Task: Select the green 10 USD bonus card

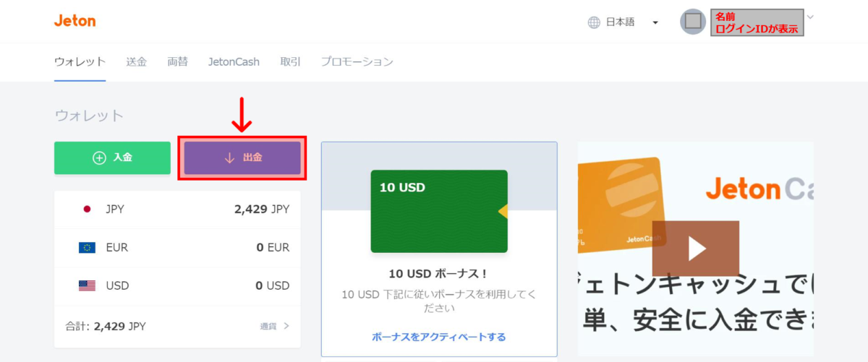Action: pyautogui.click(x=439, y=211)
